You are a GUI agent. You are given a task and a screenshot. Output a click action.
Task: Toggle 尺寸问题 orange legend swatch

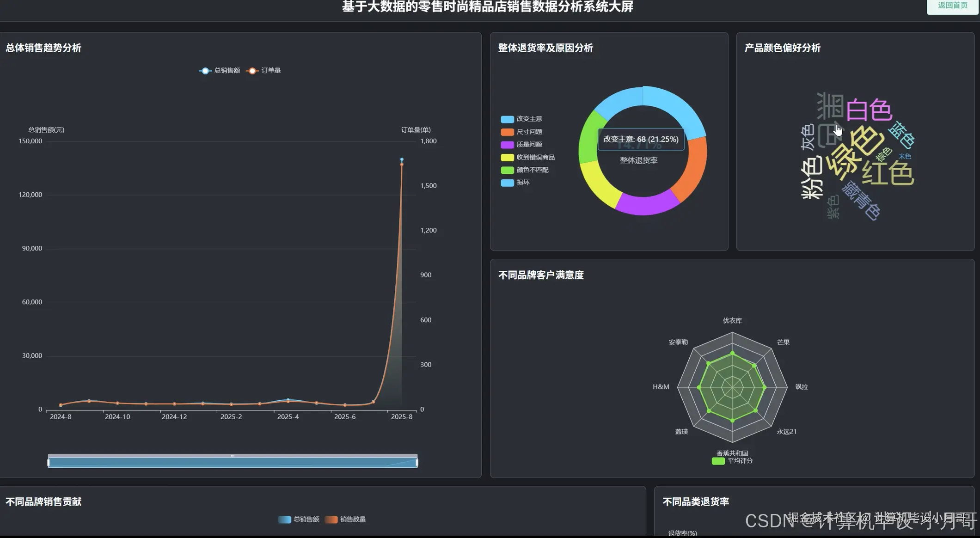coord(507,132)
